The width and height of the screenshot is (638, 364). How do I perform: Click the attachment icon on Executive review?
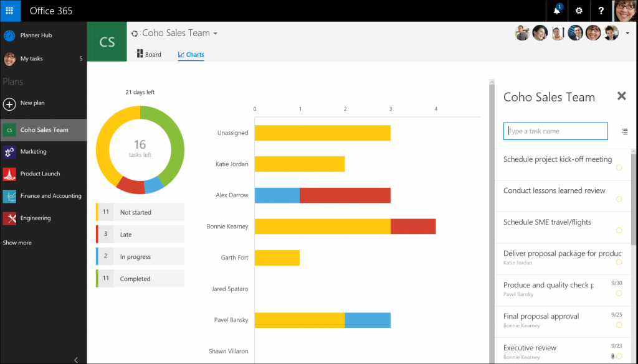[x=612, y=357]
